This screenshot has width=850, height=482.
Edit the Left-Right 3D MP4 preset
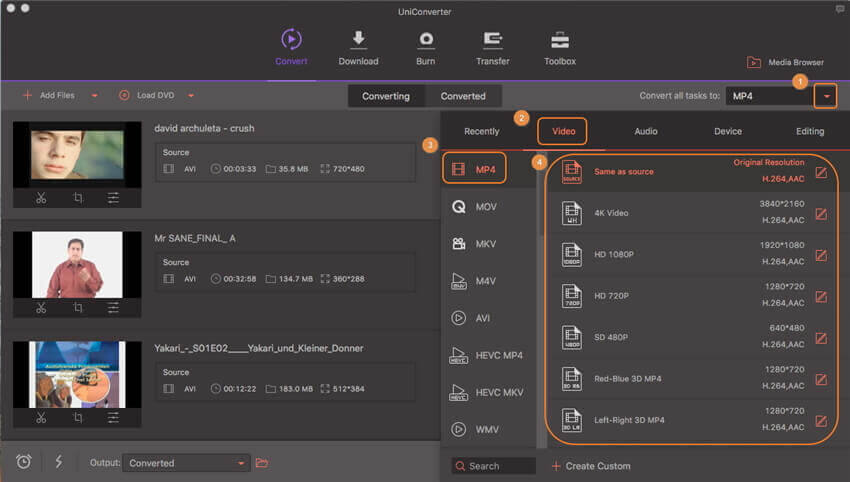(x=821, y=421)
